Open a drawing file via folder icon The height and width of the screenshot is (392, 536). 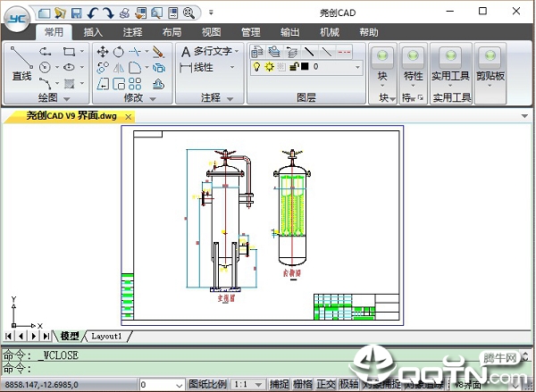[x=60, y=13]
